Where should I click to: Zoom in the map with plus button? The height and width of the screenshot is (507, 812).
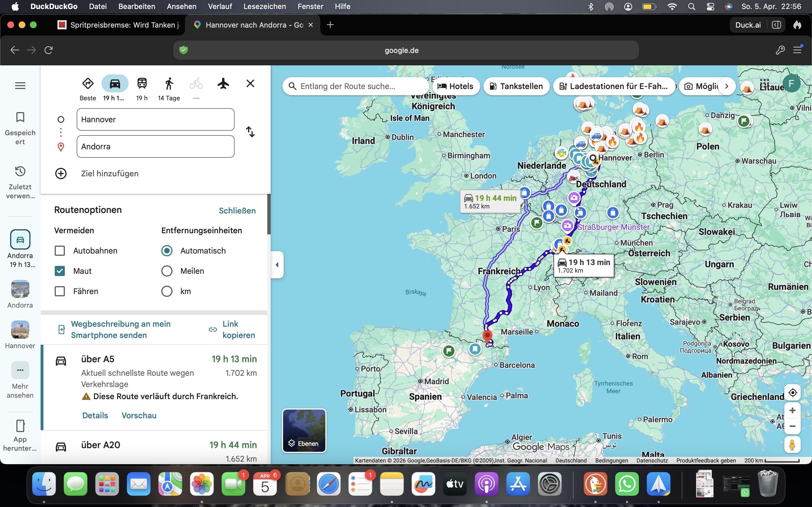point(792,410)
